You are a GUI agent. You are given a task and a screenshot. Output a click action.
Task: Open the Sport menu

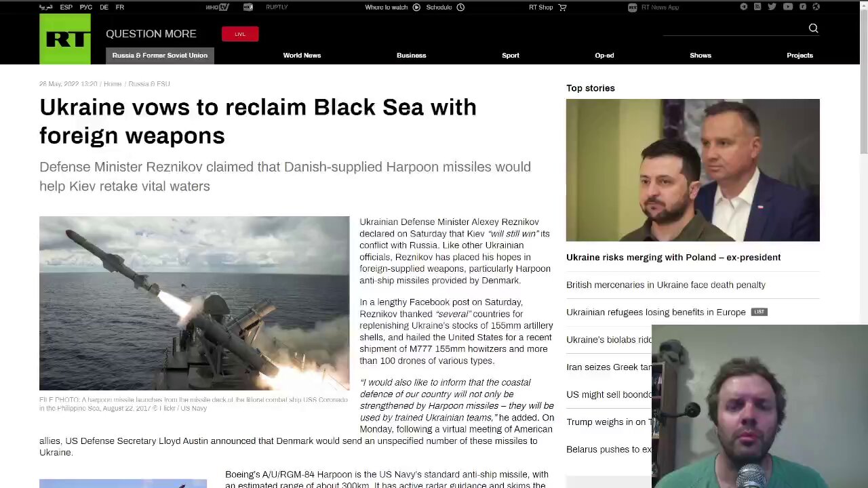click(x=511, y=56)
